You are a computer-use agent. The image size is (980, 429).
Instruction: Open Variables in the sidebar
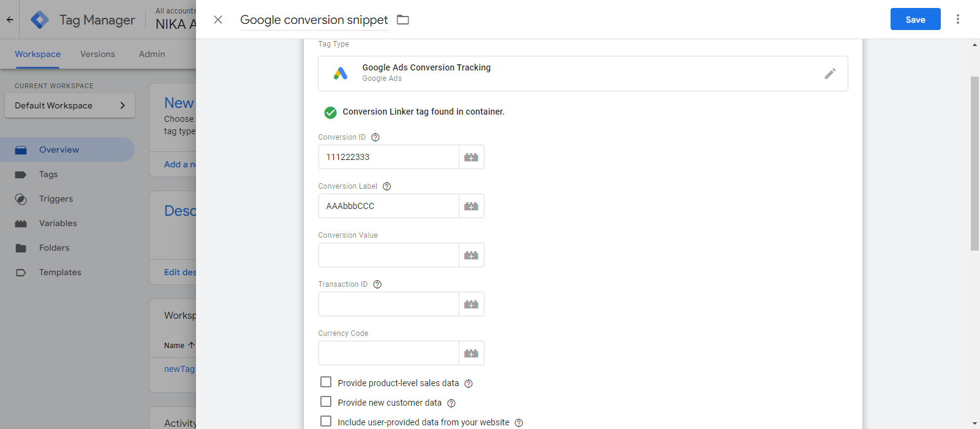coord(58,223)
